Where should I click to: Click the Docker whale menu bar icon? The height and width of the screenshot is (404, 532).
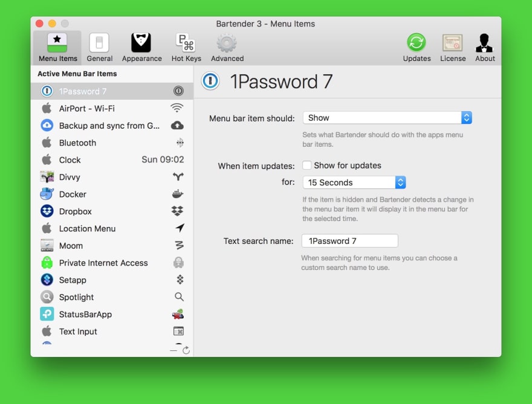coord(178,194)
